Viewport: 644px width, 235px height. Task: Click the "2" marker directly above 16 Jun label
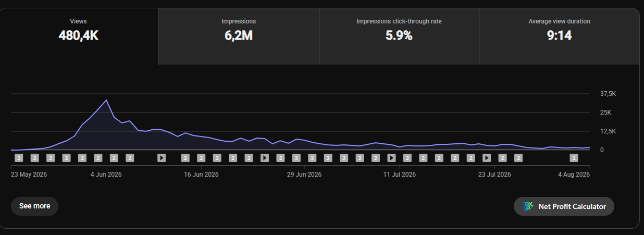201,157
